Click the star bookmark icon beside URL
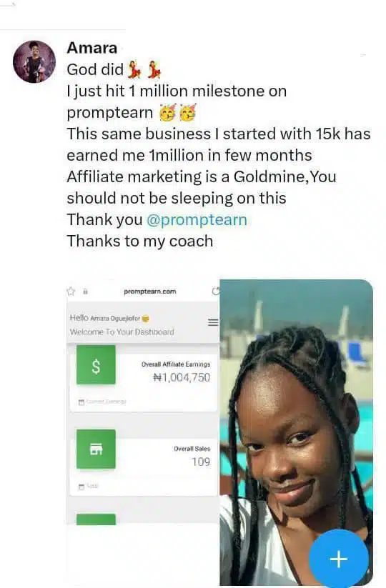The height and width of the screenshot is (588, 386). coord(71,291)
